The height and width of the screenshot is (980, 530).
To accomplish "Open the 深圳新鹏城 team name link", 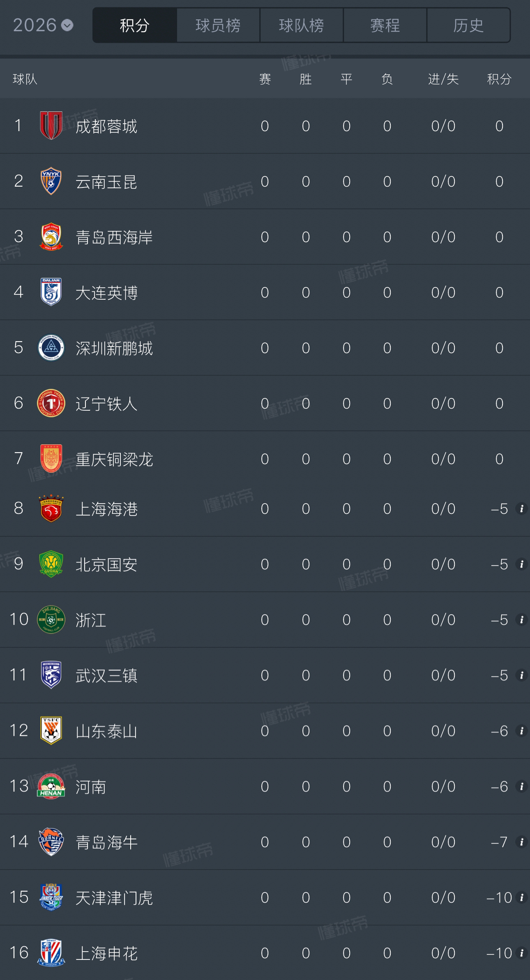I will [114, 348].
